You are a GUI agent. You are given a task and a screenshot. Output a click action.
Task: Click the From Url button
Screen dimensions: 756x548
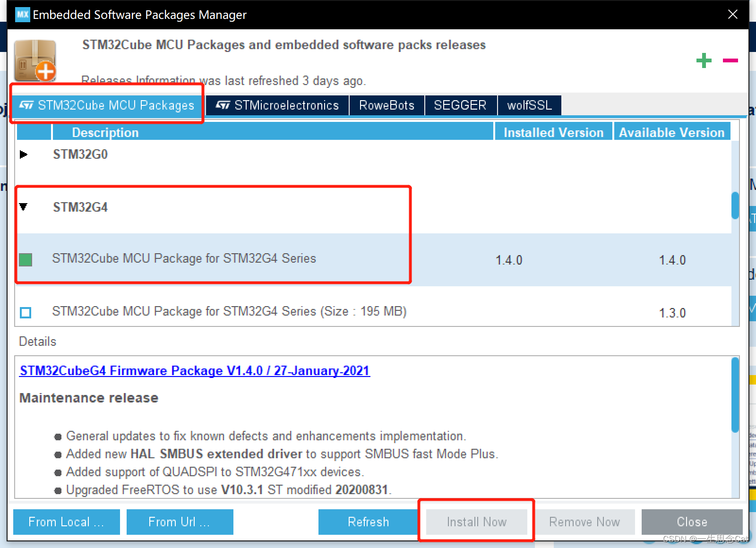180,522
